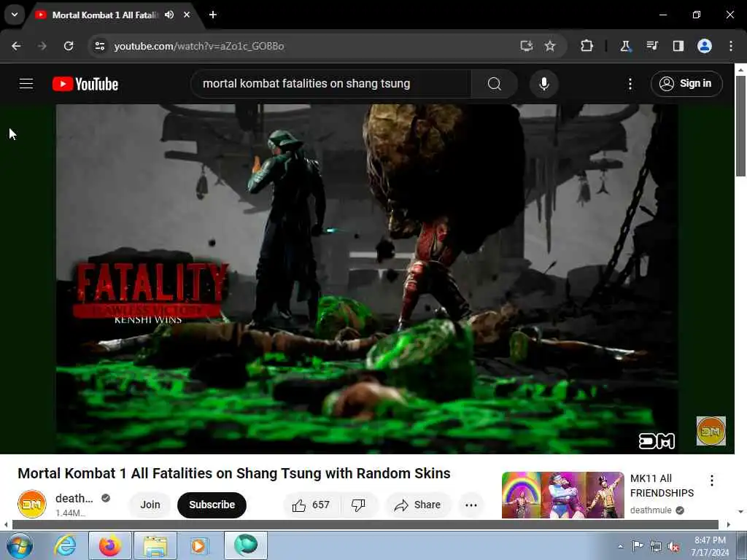The height and width of the screenshot is (560, 747).
Task: Open the media controls icon
Action: [651, 46]
